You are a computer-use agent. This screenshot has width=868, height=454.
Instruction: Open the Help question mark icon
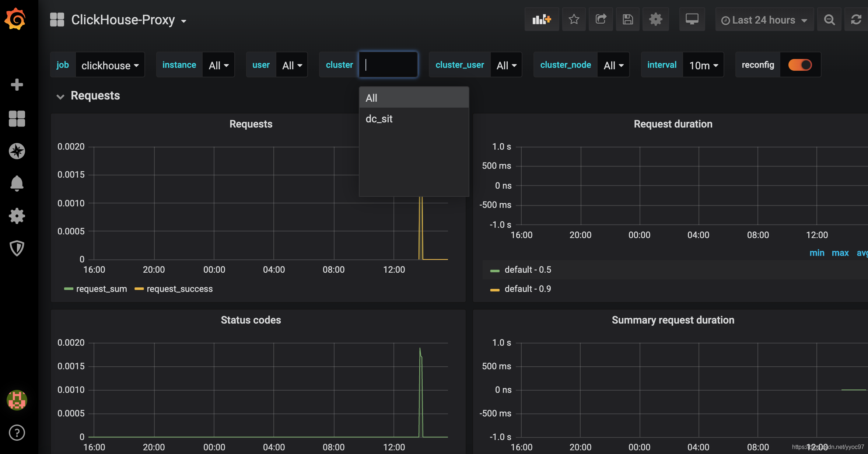pos(17,433)
